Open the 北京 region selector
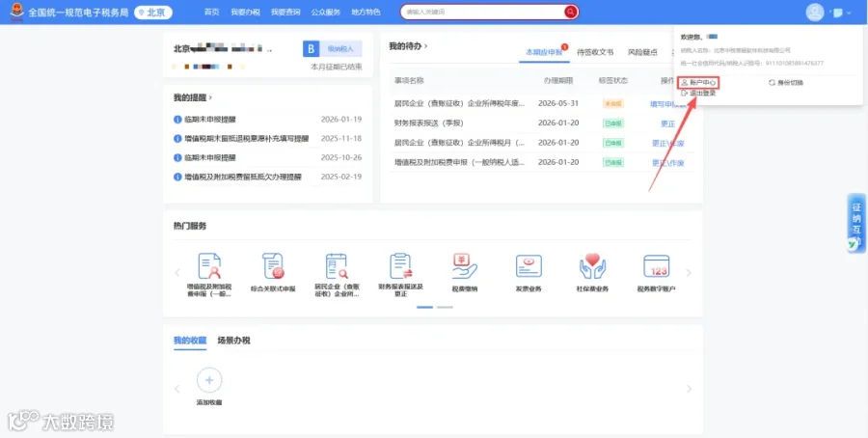Viewport: 868px width, 438px height. click(x=153, y=13)
